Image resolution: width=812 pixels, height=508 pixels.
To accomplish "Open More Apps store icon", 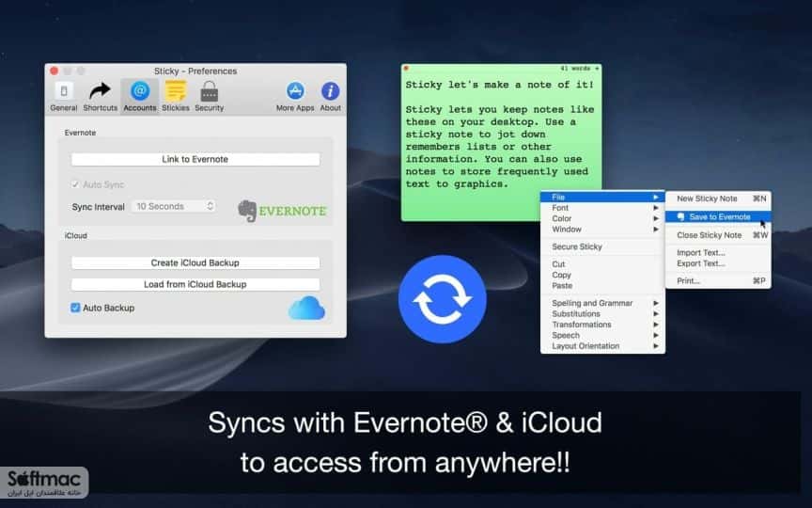I will 295,91.
